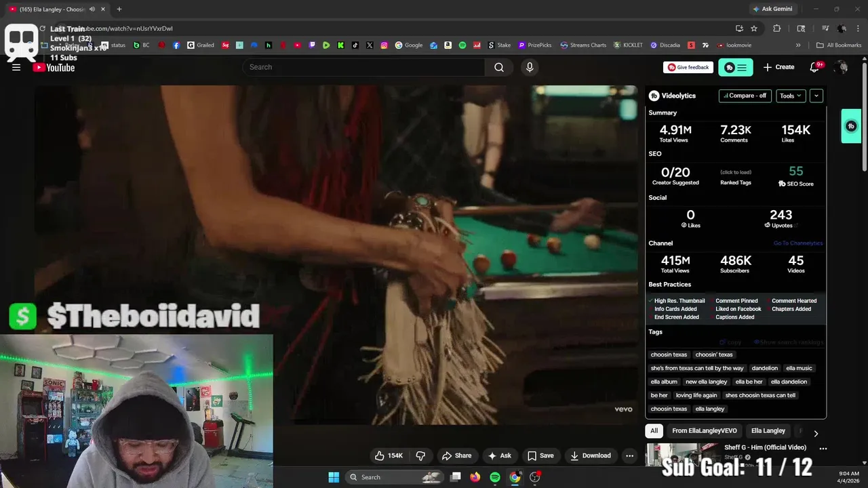Open the Tools dropdown in Videolytics
868x488 pixels.
(x=791, y=96)
